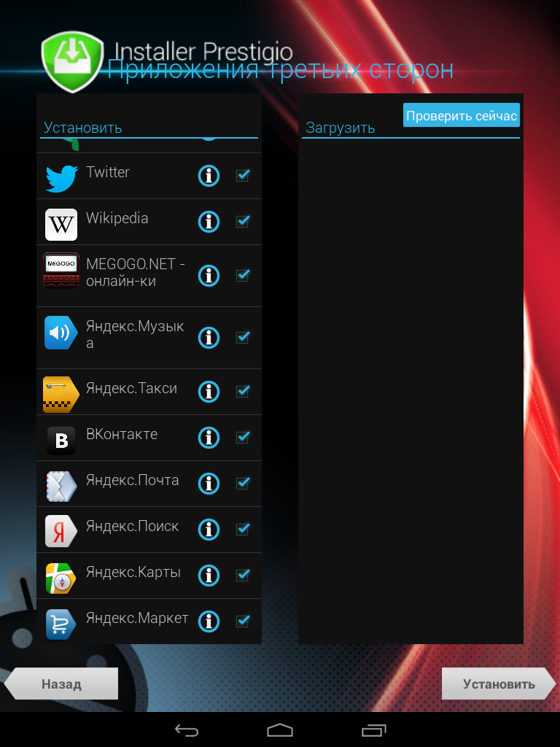View info about ВКонтакте
The height and width of the screenshot is (747, 560).
(209, 438)
